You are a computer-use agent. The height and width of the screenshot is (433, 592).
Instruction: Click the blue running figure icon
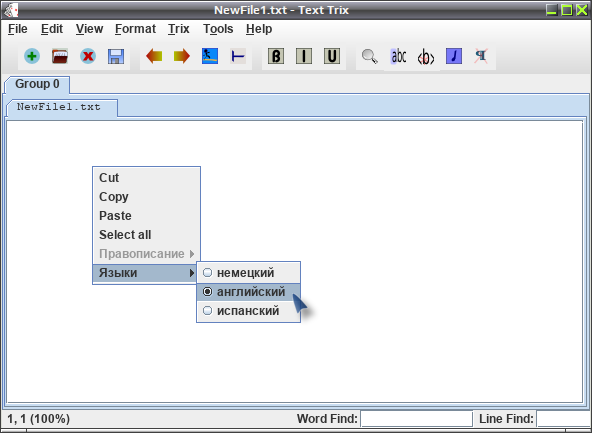click(210, 57)
